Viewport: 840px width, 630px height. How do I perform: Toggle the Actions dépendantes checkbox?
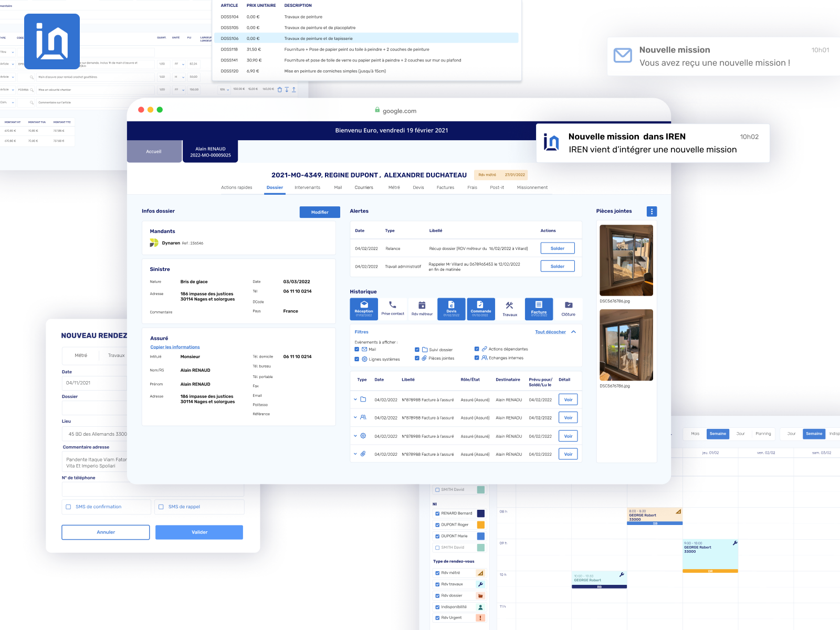point(477,349)
